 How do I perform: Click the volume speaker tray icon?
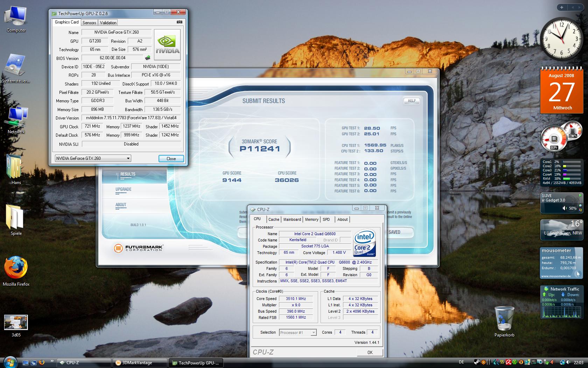click(568, 362)
